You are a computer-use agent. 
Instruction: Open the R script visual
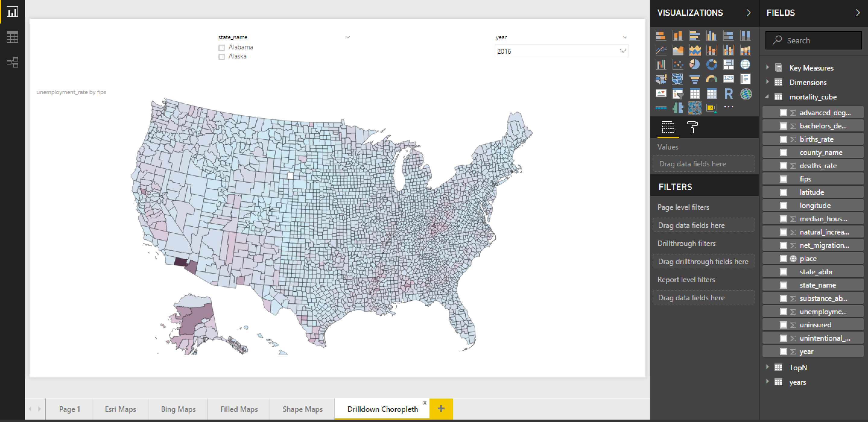(728, 94)
